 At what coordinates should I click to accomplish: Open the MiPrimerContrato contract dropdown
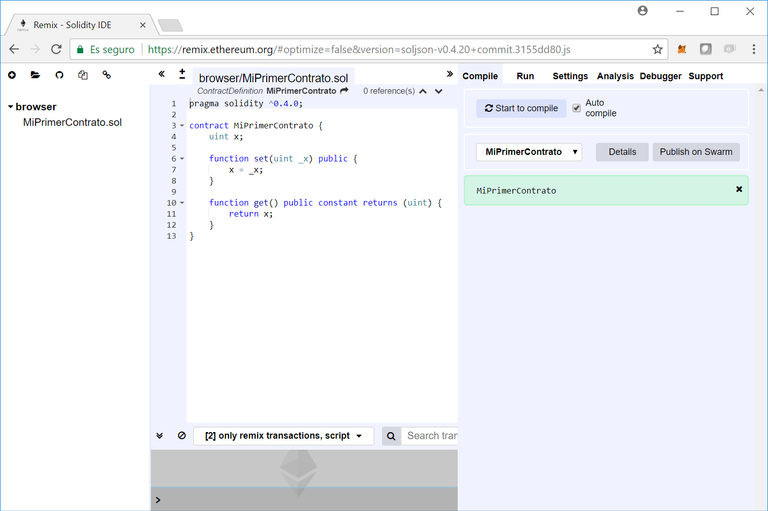(529, 152)
